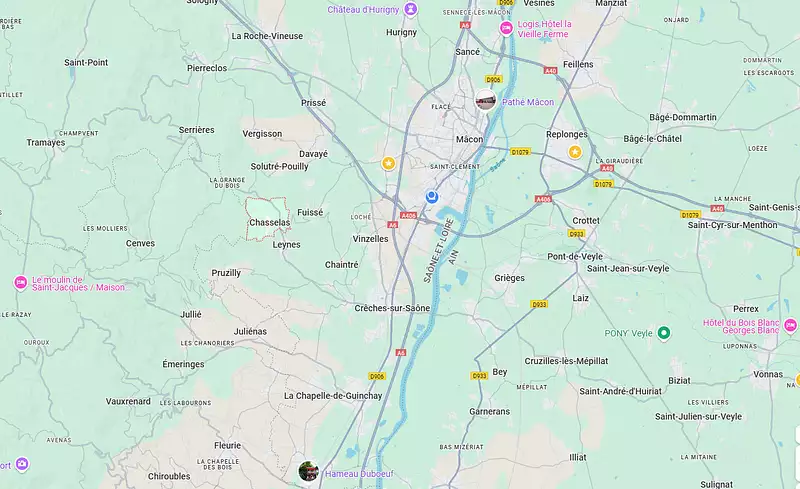Click the Pont-de-Veyle town label
Image resolution: width=800 pixels, height=489 pixels.
575,256
